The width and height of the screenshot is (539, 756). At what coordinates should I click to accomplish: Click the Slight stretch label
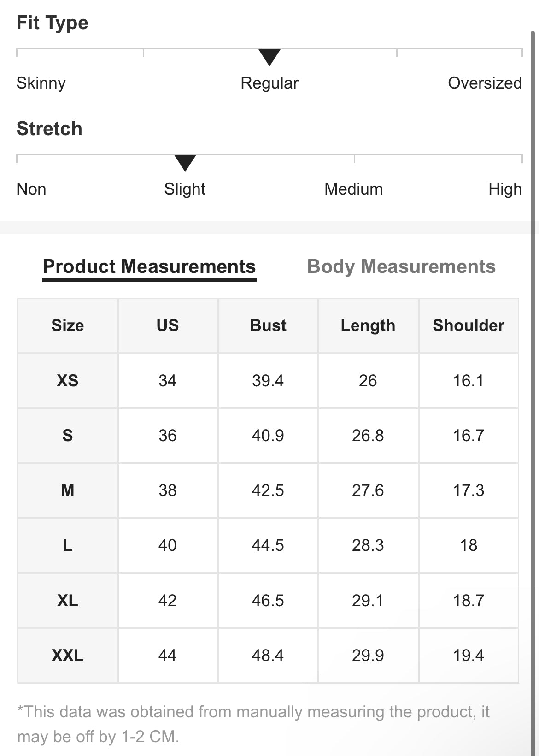(185, 189)
